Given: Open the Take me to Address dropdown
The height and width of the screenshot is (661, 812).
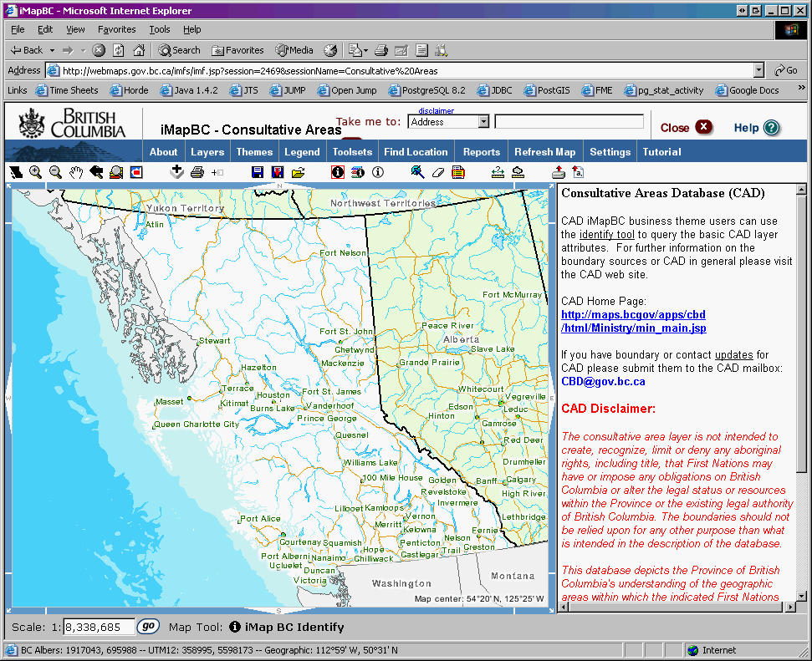Looking at the screenshot, I should coord(483,122).
